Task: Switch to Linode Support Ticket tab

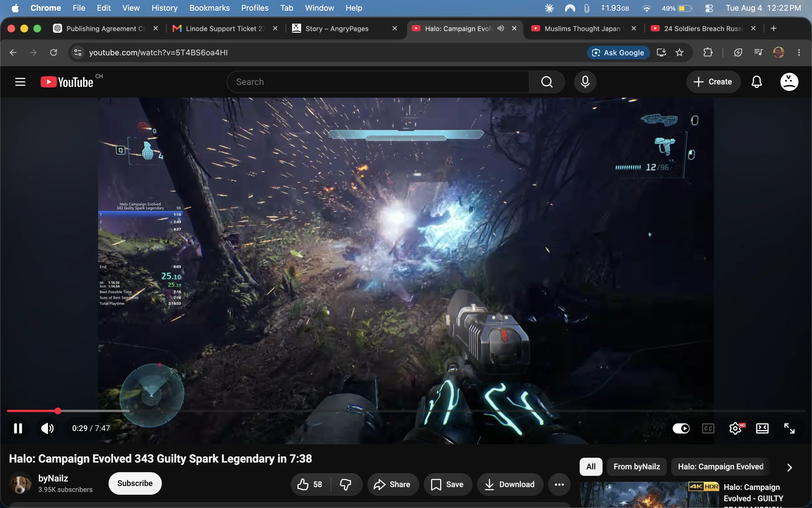Action: [225, 29]
